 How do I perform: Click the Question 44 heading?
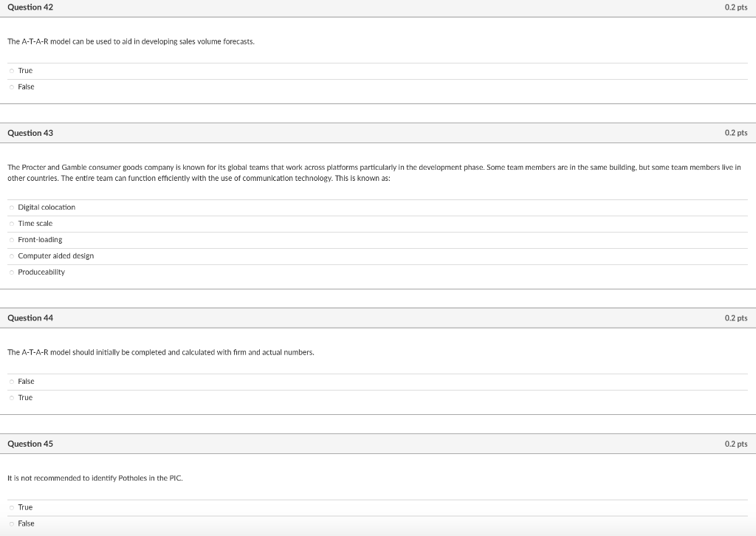[30, 318]
